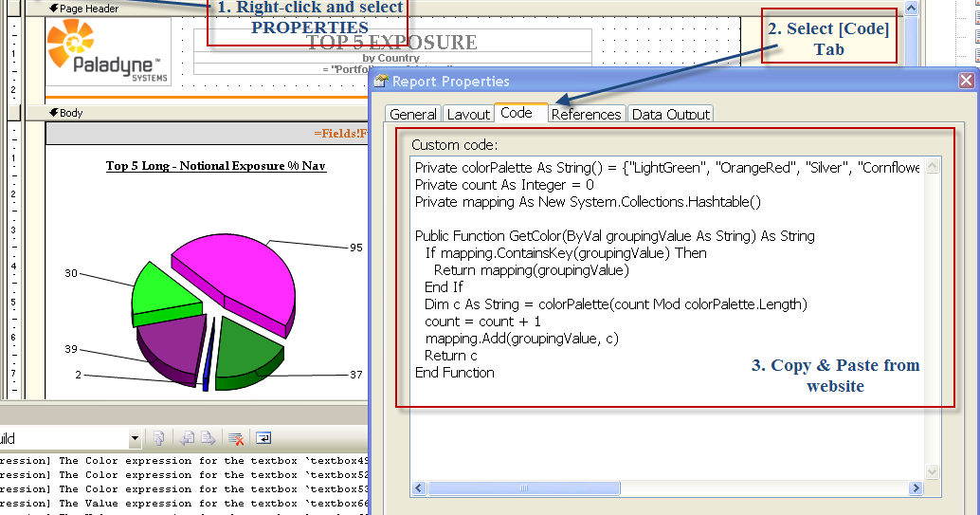Screen dimensions: 980x515
Task: Click up arrow of custom code scrollbar
Action: [x=932, y=166]
